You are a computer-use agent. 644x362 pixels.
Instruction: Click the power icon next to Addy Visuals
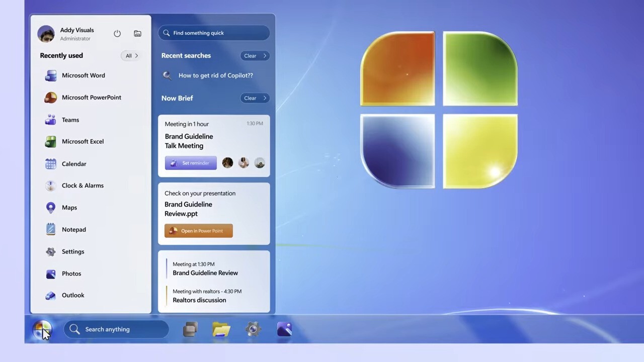coord(117,34)
